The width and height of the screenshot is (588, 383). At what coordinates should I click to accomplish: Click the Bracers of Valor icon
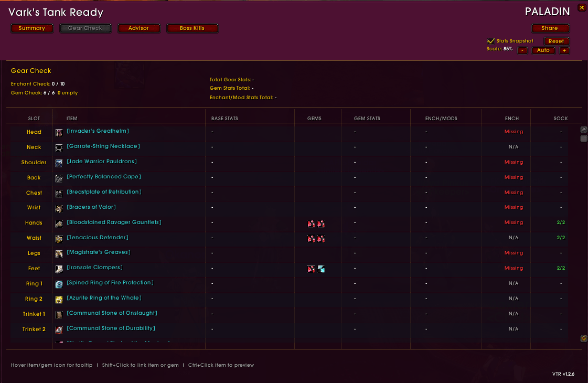coord(59,209)
